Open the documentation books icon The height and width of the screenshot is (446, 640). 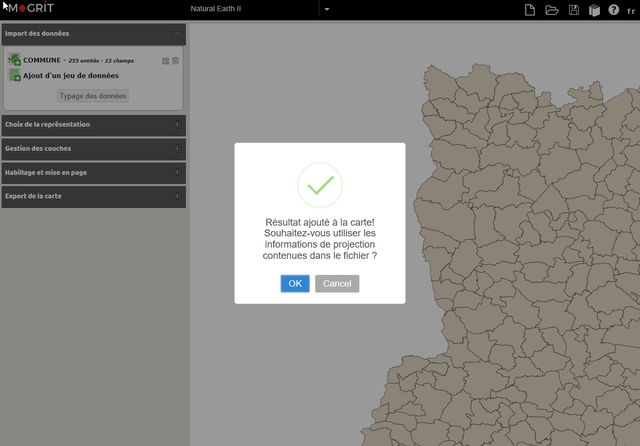[x=594, y=10]
